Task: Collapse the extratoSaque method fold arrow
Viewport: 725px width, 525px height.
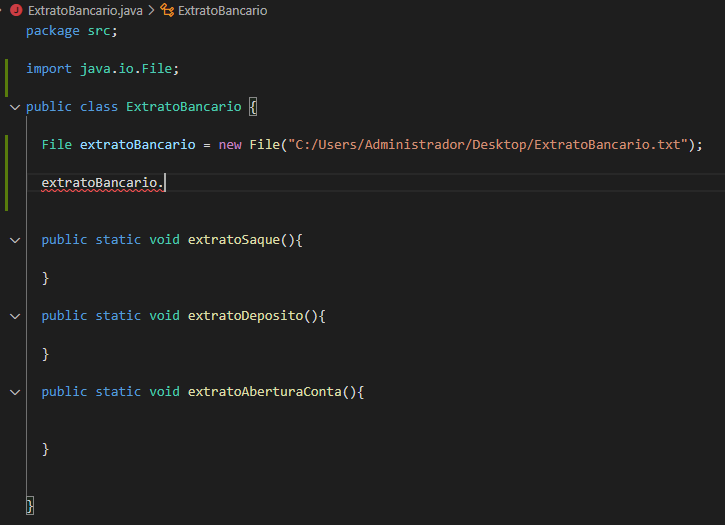Action: click(15, 240)
